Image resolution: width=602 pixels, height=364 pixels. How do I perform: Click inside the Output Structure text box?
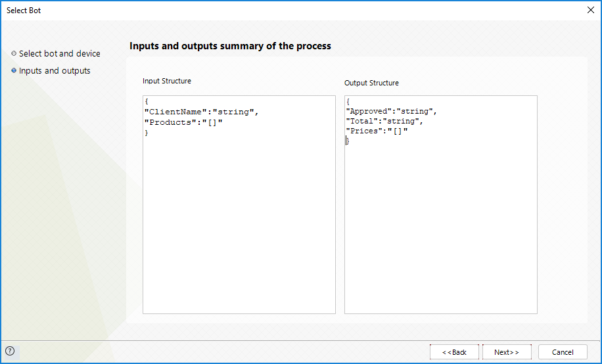point(441,204)
